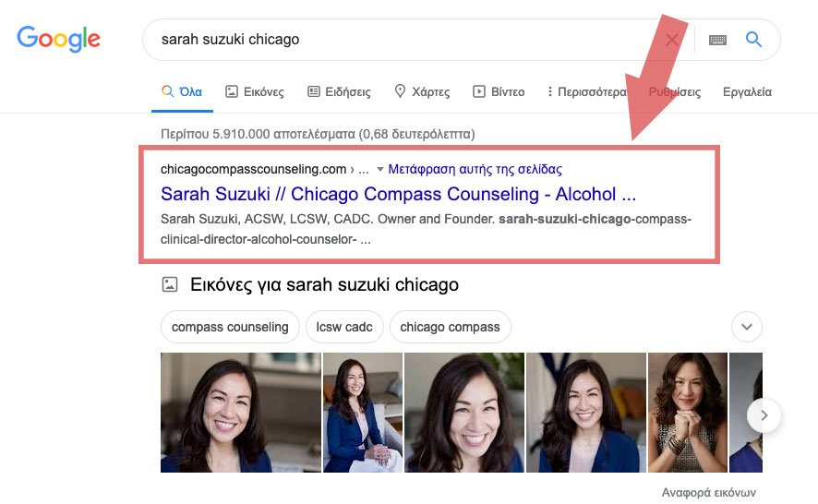Select the lcsw cadc chip
This screenshot has height=504, width=818.
[344, 327]
